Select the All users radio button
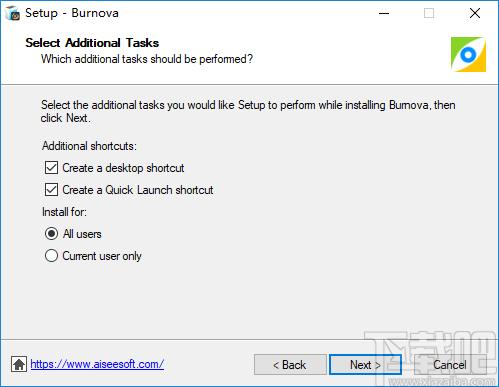 click(x=51, y=234)
